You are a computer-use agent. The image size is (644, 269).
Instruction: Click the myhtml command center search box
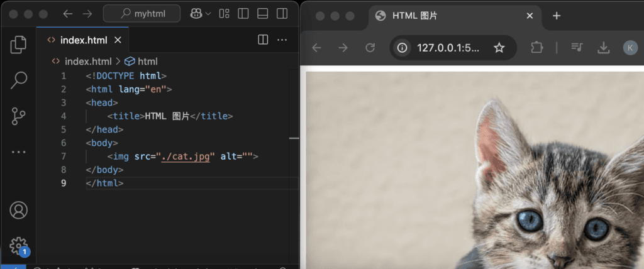coord(142,14)
